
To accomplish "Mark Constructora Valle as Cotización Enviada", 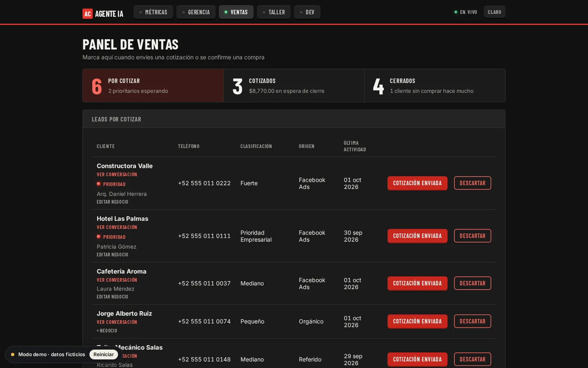I will [417, 183].
